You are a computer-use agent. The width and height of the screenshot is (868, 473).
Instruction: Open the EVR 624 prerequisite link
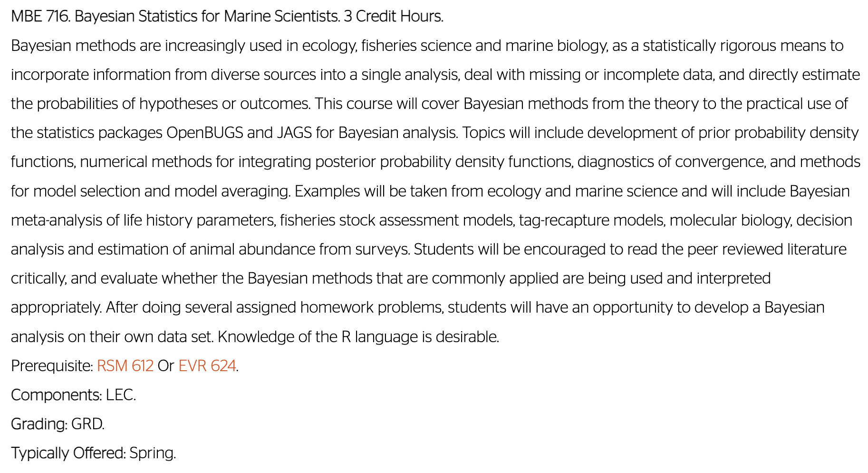click(207, 365)
